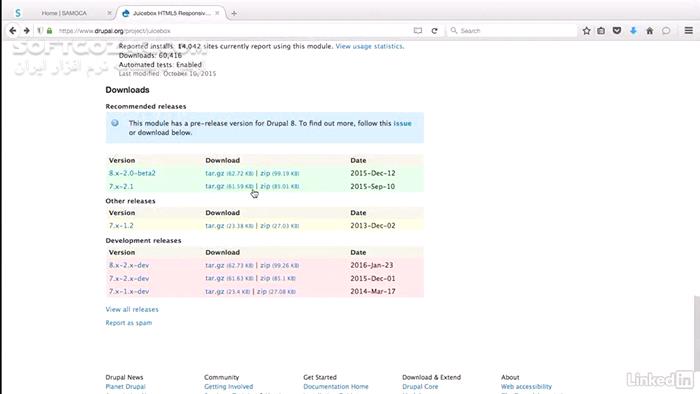Click the 'Downloads: 60,416' text
This screenshot has width=700, height=394.
[150, 56]
